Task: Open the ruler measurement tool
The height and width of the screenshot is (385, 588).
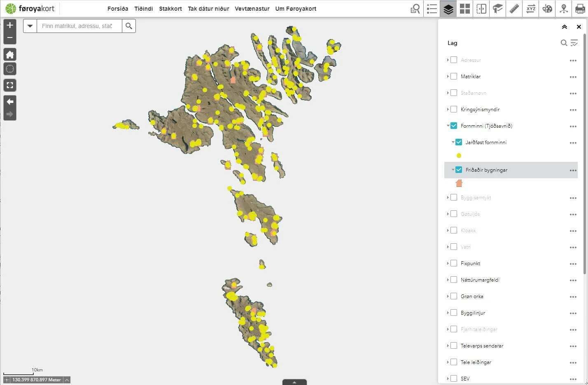Action: pyautogui.click(x=514, y=9)
